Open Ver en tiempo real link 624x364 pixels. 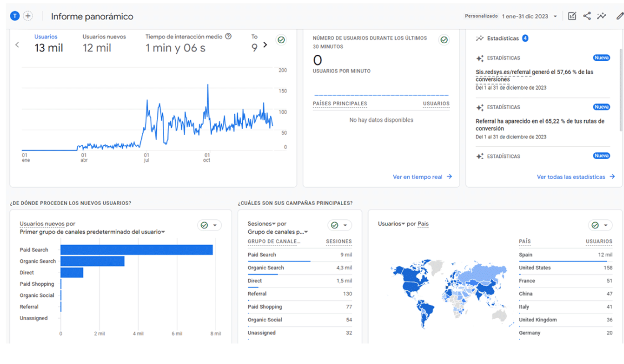coord(422,177)
